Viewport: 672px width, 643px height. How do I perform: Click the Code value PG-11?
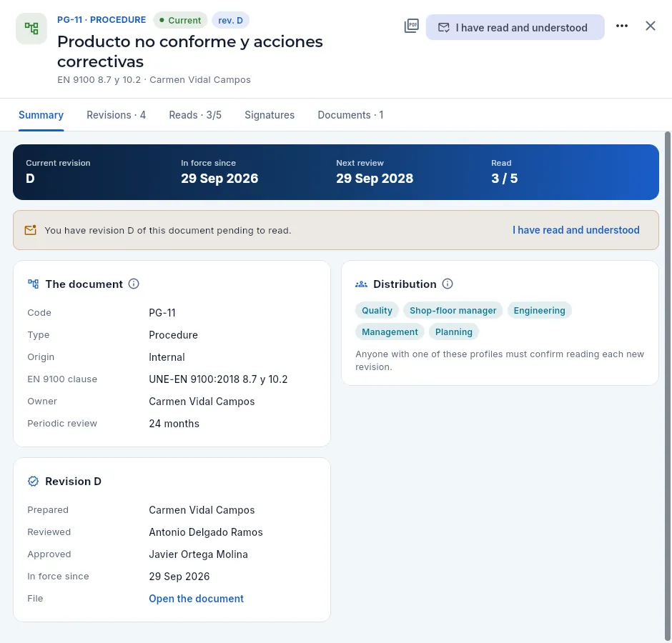pyautogui.click(x=162, y=313)
